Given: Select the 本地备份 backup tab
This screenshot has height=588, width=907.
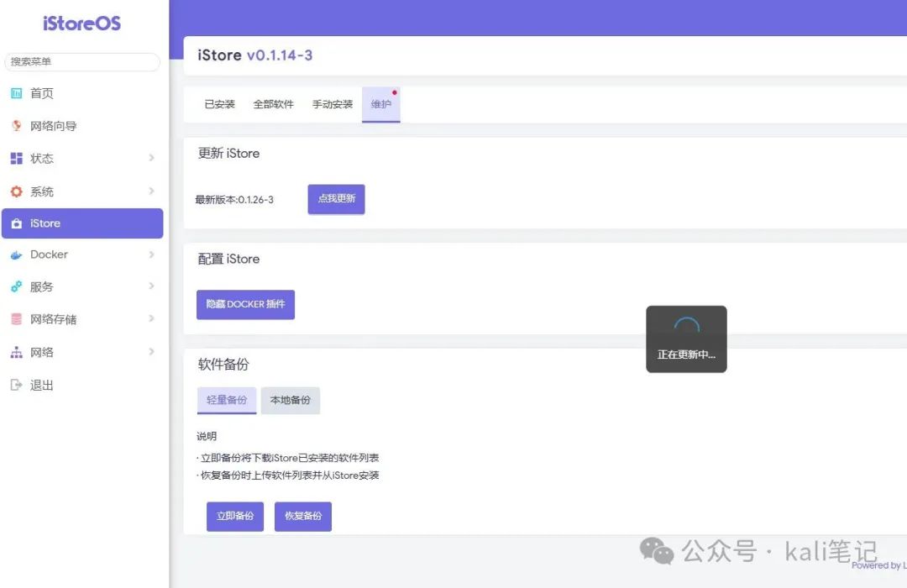Looking at the screenshot, I should pos(291,400).
